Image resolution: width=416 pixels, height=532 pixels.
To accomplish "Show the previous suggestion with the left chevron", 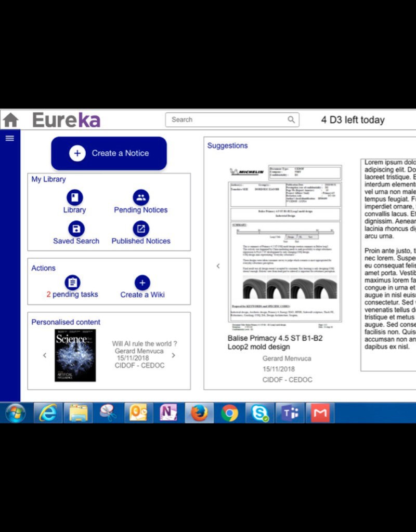I will tap(218, 265).
